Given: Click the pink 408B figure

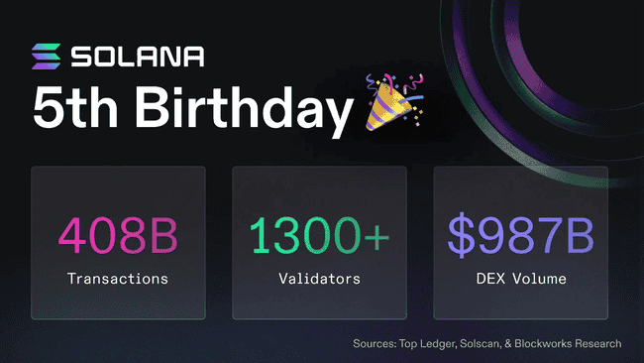Looking at the screenshot, I should pos(118,236).
